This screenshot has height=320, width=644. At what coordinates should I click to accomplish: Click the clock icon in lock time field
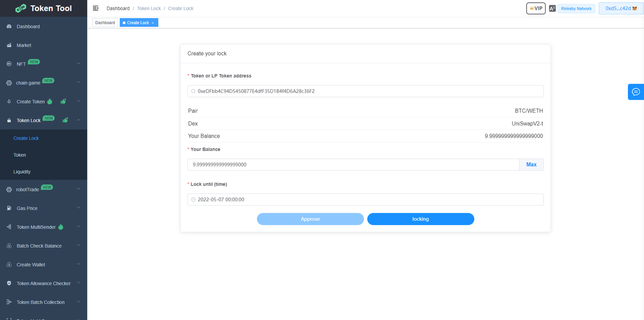pos(193,200)
